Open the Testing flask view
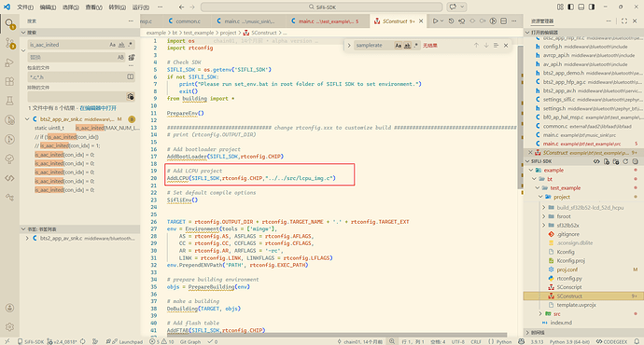644x345 pixels. click(x=9, y=101)
